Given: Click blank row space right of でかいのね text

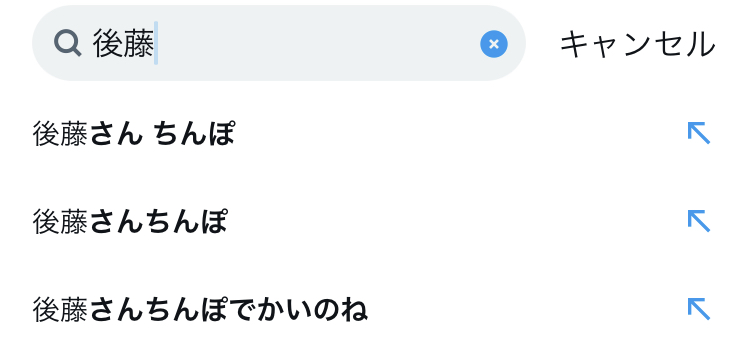Looking at the screenshot, I should 526,310.
